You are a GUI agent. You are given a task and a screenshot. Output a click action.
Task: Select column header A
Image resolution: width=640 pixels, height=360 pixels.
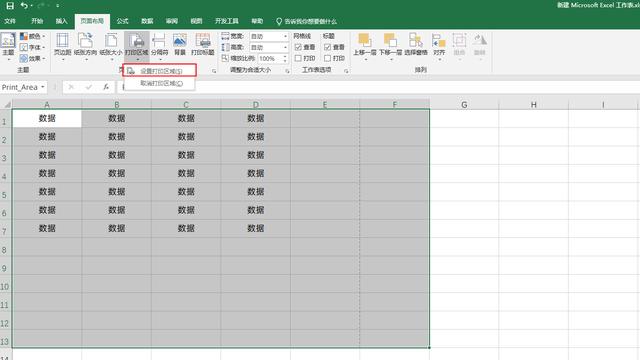pyautogui.click(x=47, y=104)
